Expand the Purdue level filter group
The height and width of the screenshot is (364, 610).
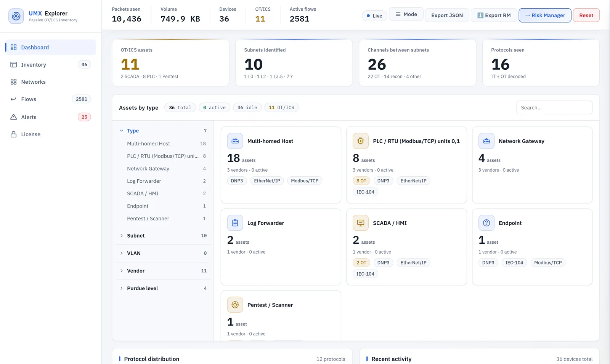(163, 288)
